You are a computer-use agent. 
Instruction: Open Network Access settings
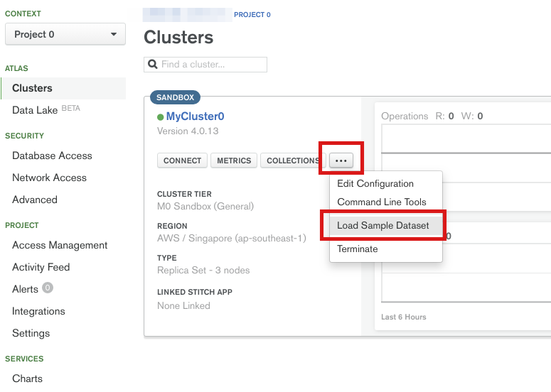click(x=49, y=178)
